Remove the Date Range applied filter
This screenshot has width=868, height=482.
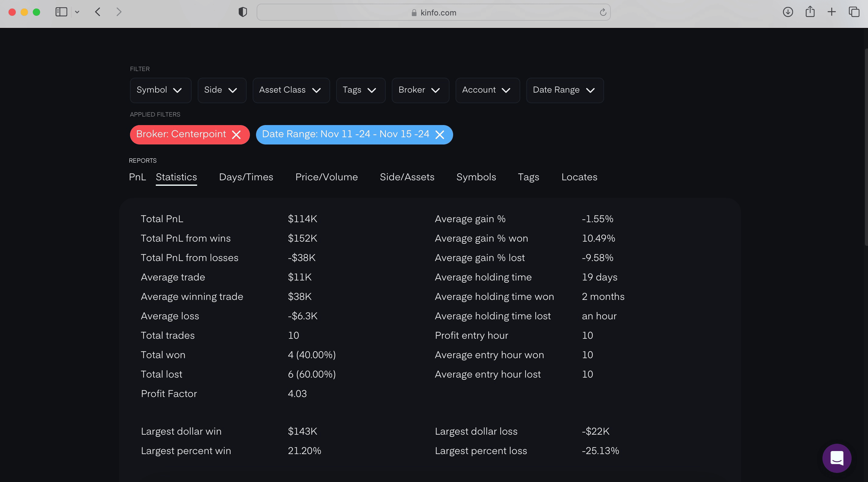439,135
